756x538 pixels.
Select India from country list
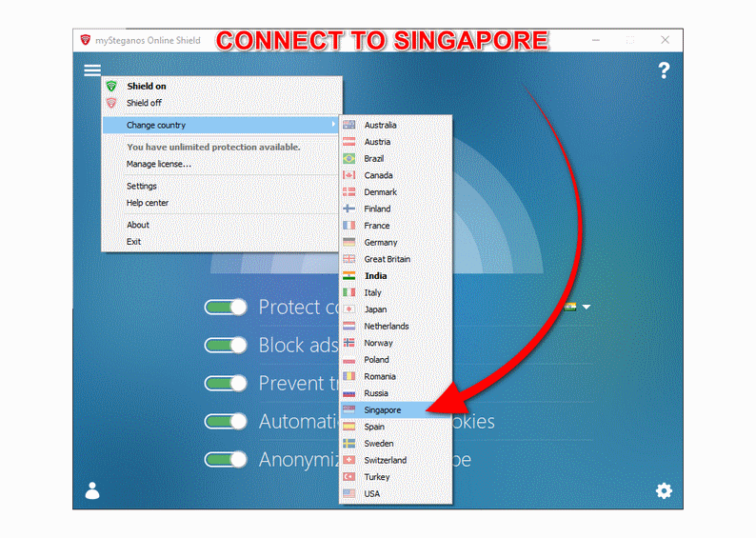(395, 276)
